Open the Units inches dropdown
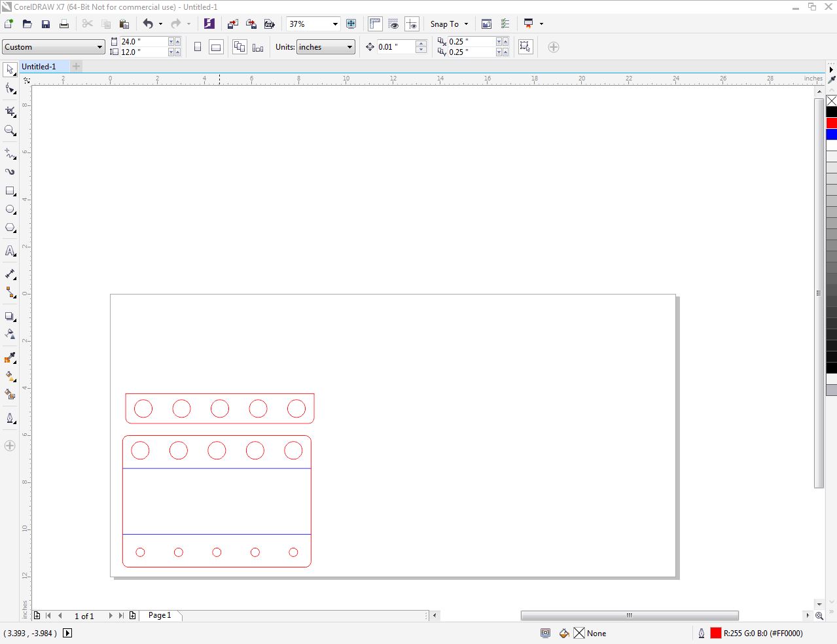 (x=326, y=47)
